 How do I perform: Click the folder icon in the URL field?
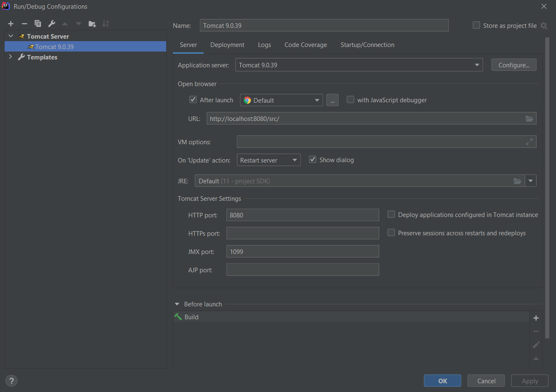pyautogui.click(x=529, y=119)
